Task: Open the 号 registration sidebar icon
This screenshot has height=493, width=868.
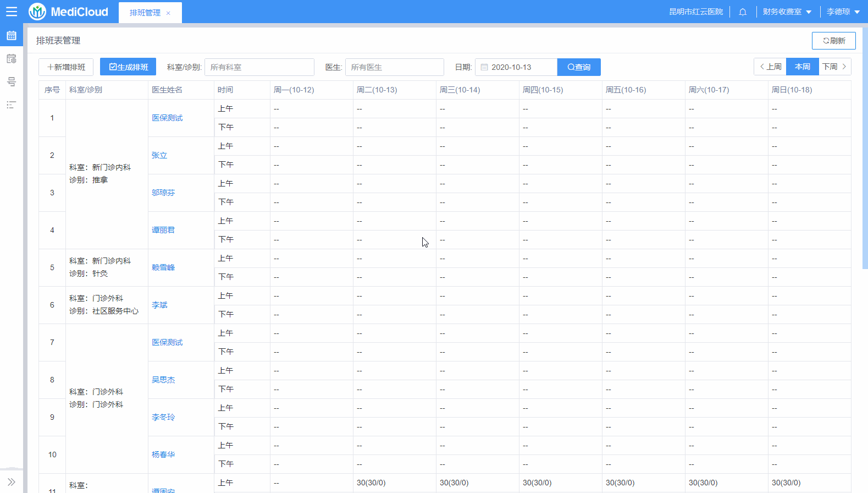Action: [x=11, y=82]
